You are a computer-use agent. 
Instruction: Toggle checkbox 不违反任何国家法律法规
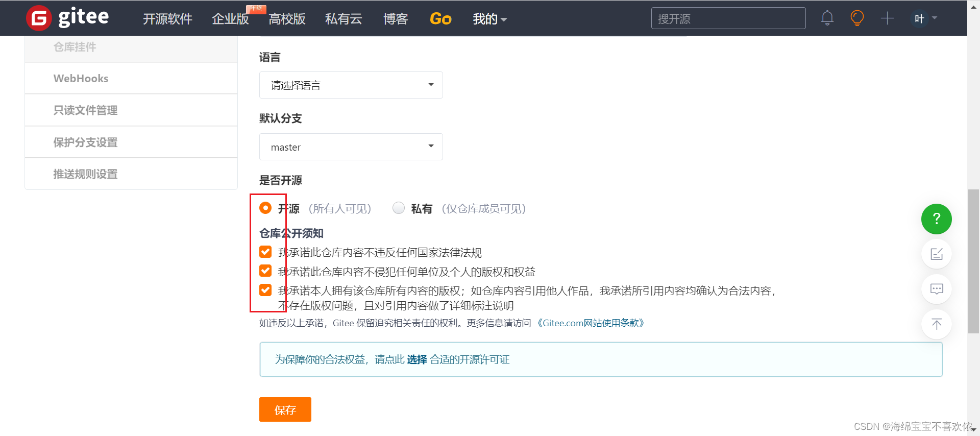265,252
